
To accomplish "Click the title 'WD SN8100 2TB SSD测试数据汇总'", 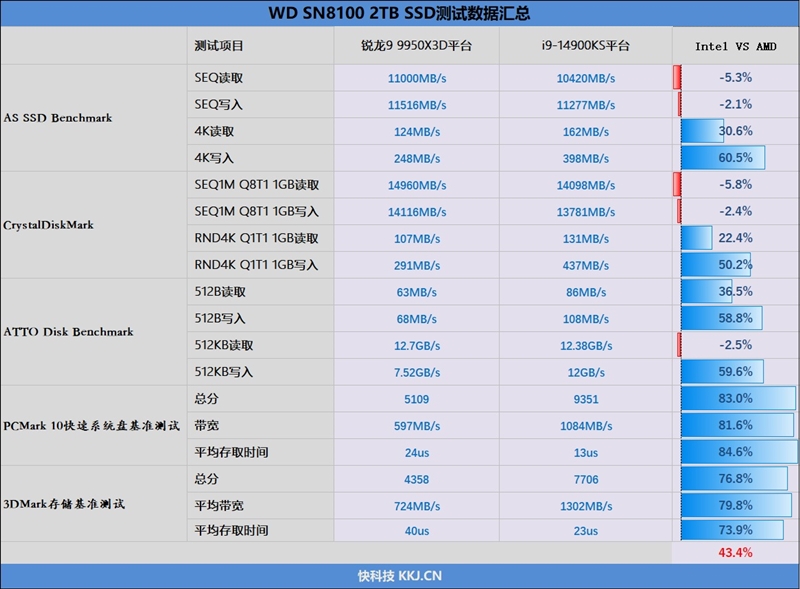I will tap(399, 13).
